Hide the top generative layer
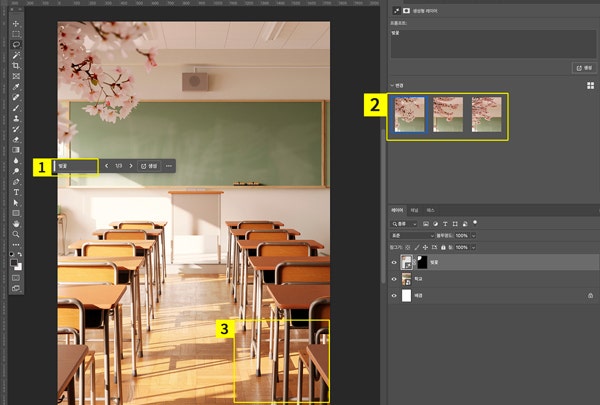This screenshot has height=405, width=600. (394, 263)
